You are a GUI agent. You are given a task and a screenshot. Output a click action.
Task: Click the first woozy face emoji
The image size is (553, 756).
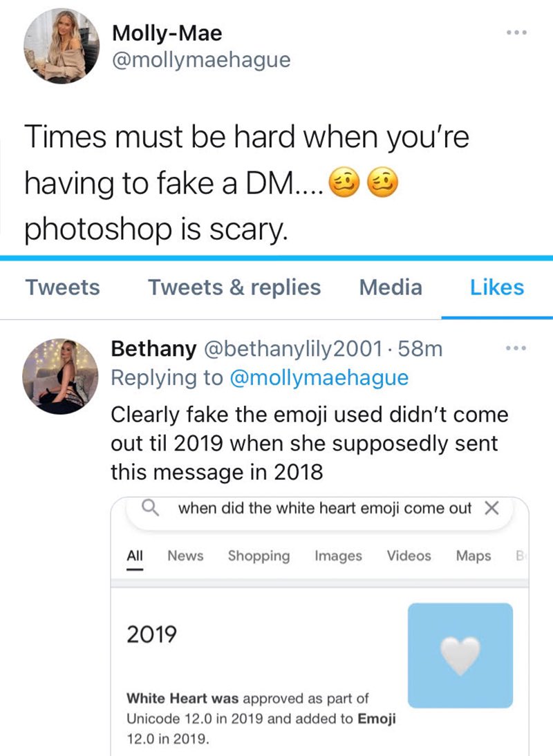click(x=344, y=183)
